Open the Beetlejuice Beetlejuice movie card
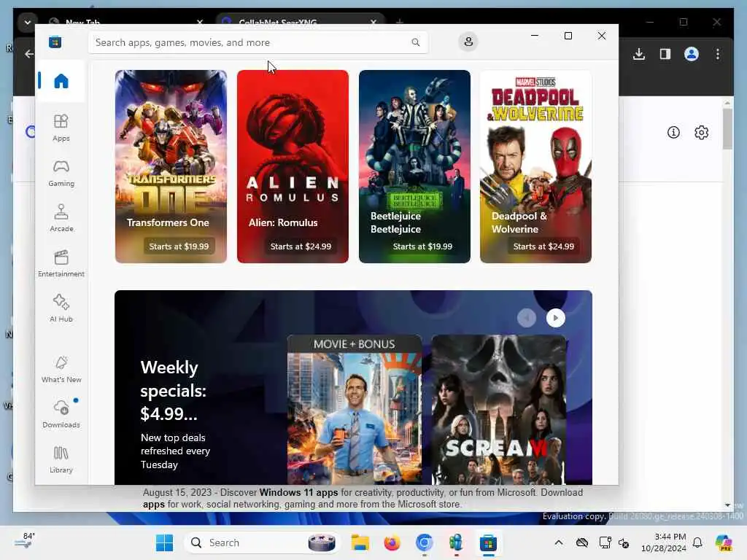The height and width of the screenshot is (560, 747). pyautogui.click(x=414, y=167)
